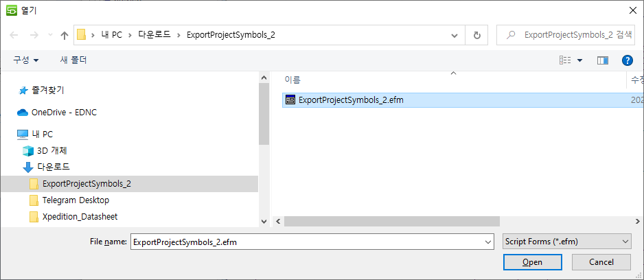The height and width of the screenshot is (280, 644).
Task: Click the Refresh button in address bar
Action: click(x=476, y=35)
